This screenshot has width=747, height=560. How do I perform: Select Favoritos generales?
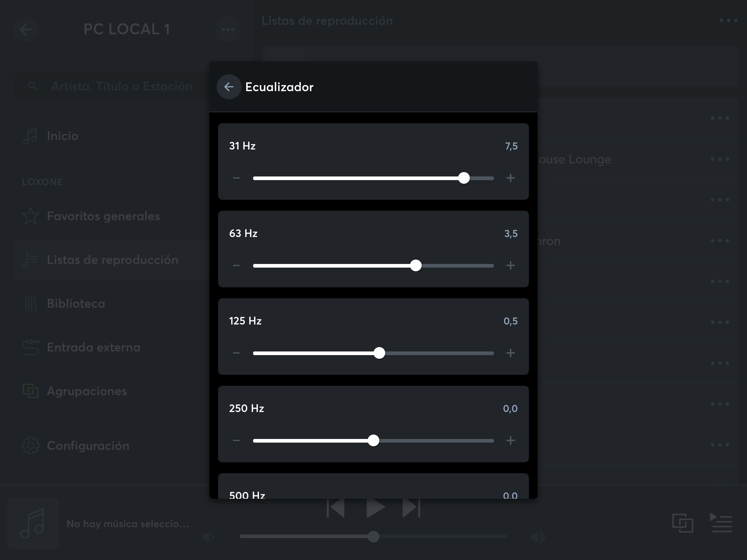click(x=103, y=216)
